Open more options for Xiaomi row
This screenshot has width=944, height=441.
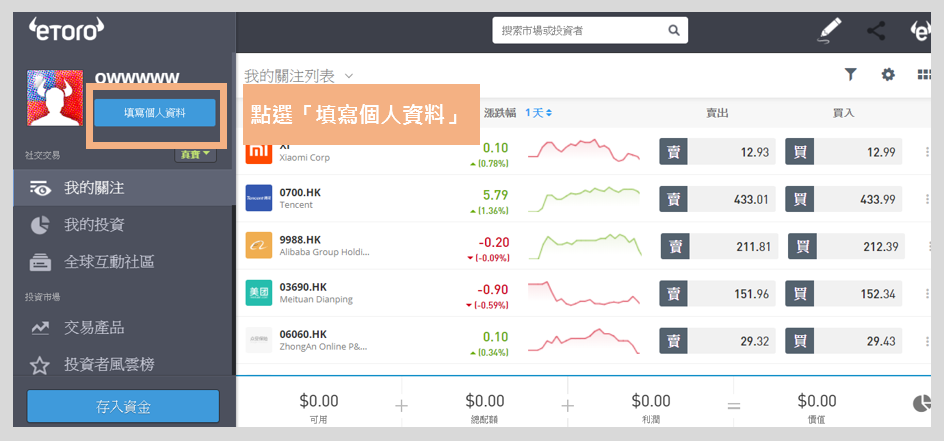coord(927,152)
